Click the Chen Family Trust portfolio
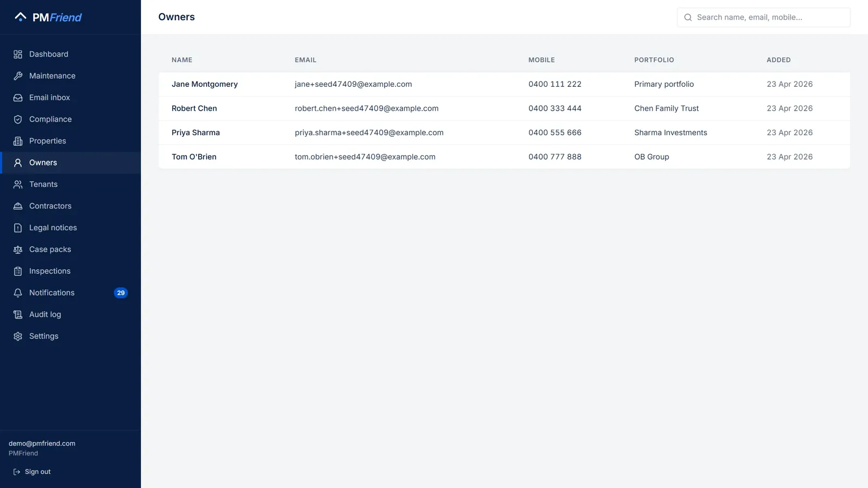Image resolution: width=868 pixels, height=488 pixels. (667, 109)
